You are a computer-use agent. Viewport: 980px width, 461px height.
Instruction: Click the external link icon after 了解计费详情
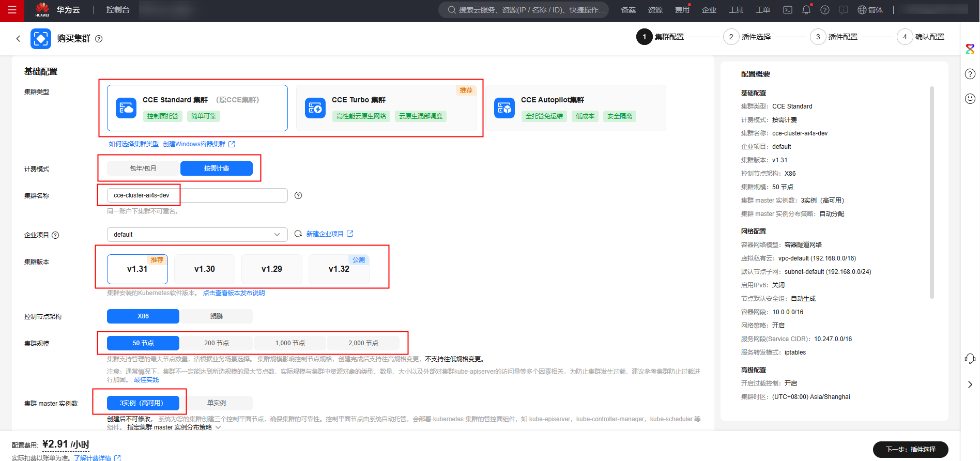tap(117, 458)
